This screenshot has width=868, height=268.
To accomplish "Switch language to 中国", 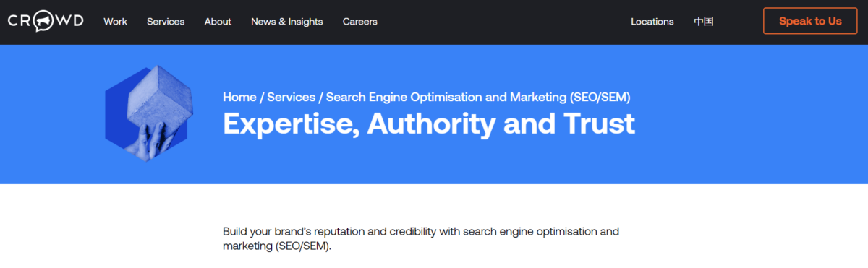I will [704, 22].
